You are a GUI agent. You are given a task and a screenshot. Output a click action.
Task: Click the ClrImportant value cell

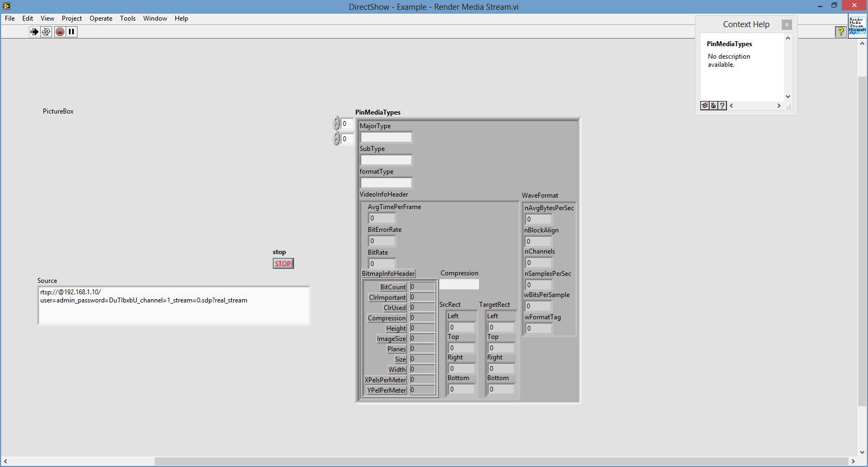(x=422, y=297)
